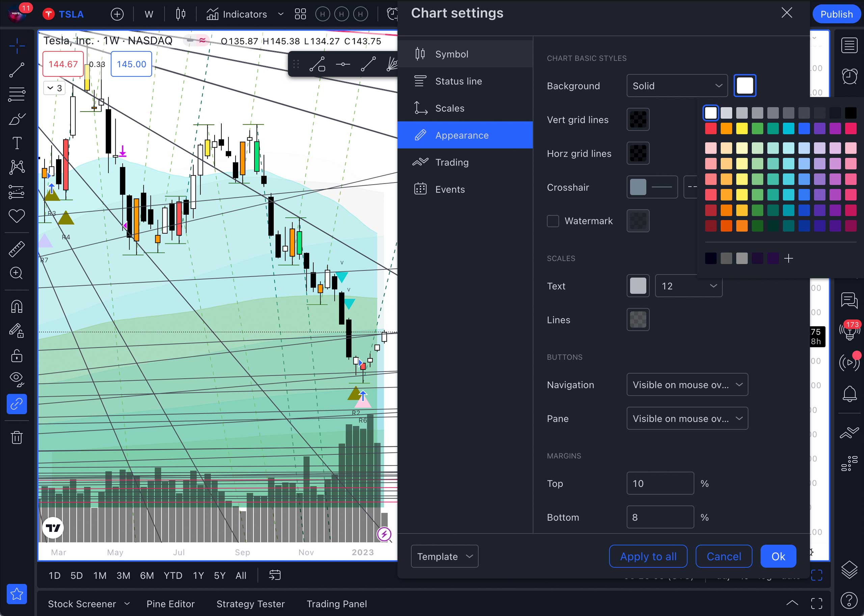Open the Vert grid lines color swatch

[638, 119]
